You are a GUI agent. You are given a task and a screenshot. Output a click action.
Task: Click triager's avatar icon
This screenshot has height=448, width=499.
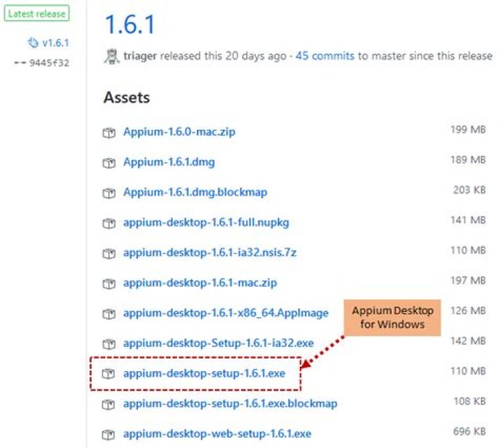coord(112,56)
